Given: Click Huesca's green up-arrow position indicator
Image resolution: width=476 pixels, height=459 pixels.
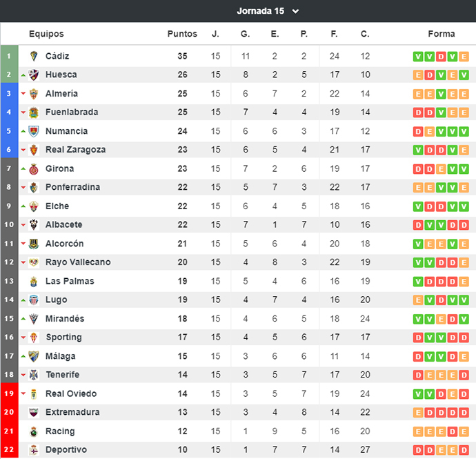Looking at the screenshot, I should point(23,75).
